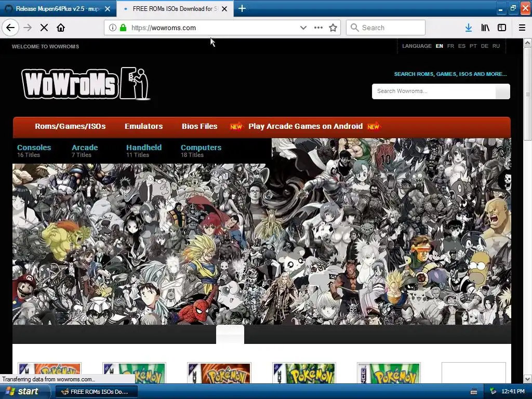Show site information icon in address bar

pyautogui.click(x=112, y=28)
